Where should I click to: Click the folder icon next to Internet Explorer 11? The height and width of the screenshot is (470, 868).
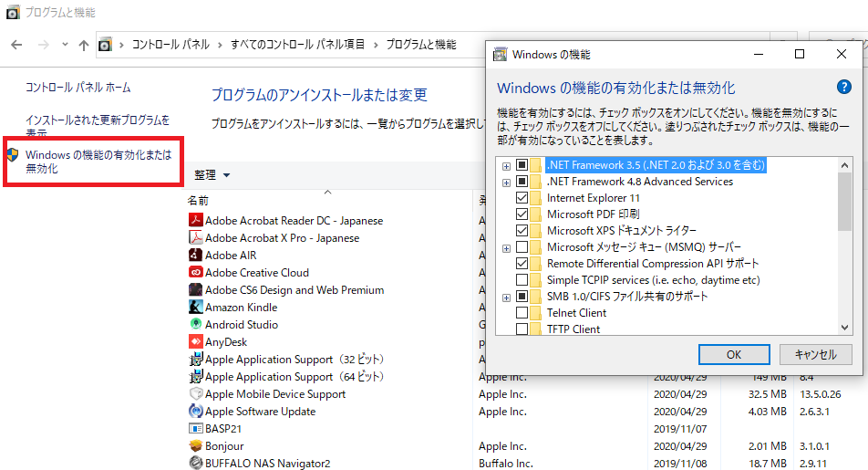tap(535, 198)
